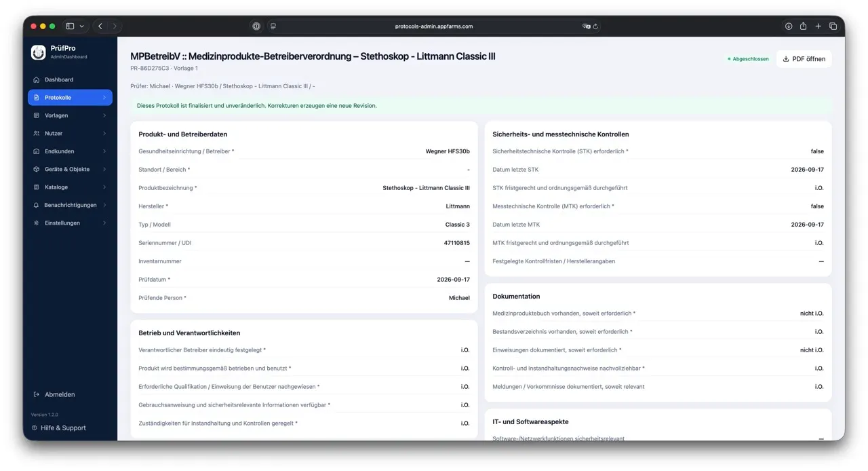The image size is (868, 471).
Task: Click the Version 1.2.0 label
Action: [x=45, y=415]
